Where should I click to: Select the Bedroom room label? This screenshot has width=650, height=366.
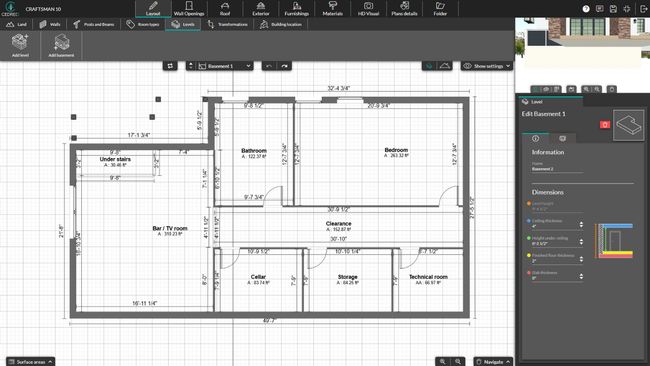[396, 150]
